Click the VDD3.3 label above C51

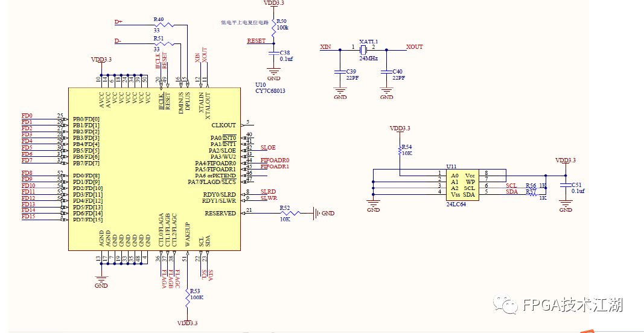coord(566,160)
